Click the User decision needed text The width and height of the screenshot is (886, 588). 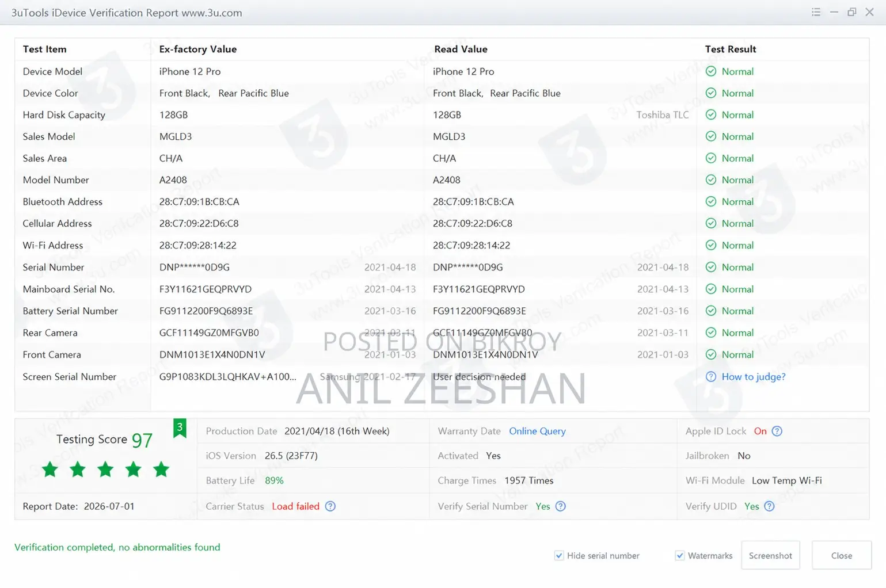pyautogui.click(x=480, y=377)
